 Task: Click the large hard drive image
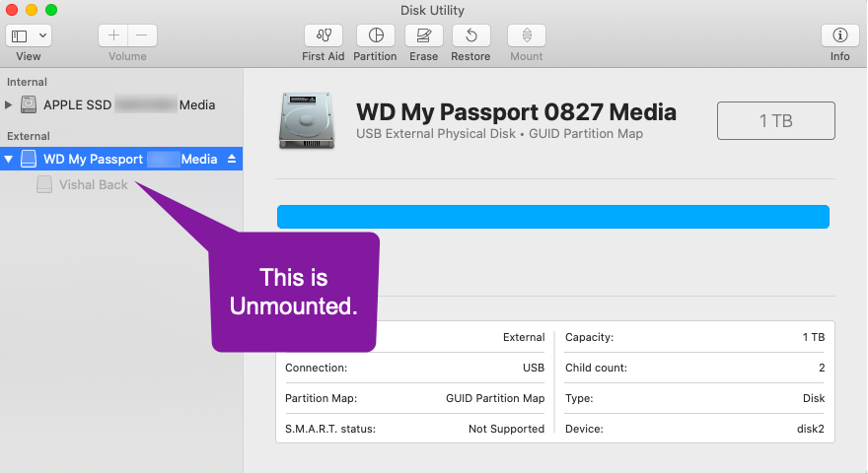click(307, 120)
